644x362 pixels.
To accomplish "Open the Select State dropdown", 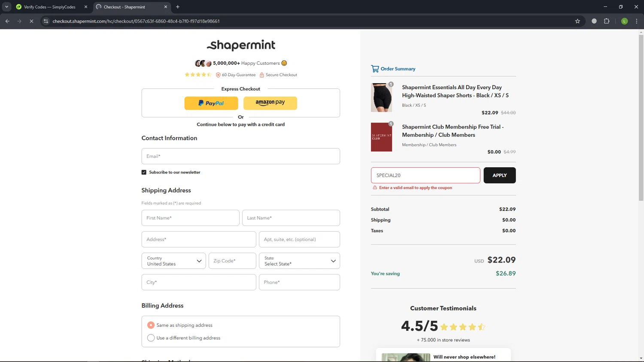I will tap(299, 261).
